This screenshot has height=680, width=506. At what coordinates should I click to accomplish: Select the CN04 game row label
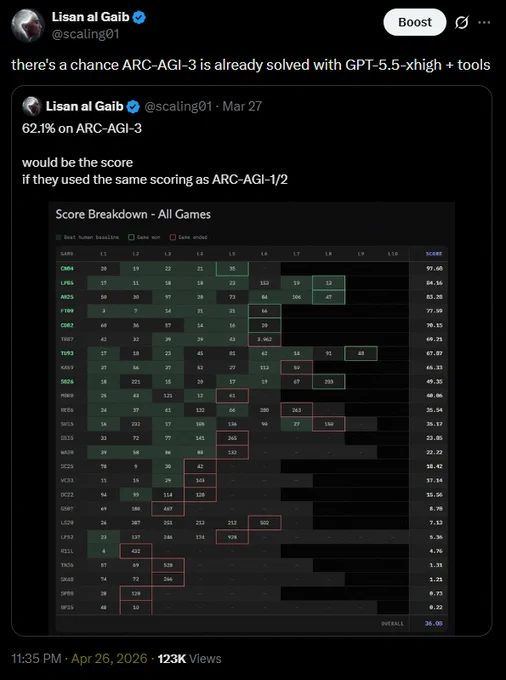tap(67, 268)
